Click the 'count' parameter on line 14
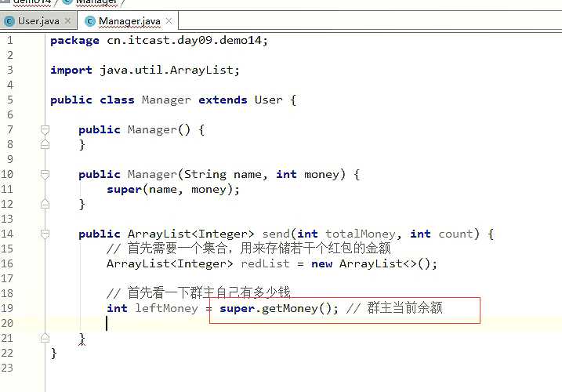The image size is (562, 392). [455, 234]
